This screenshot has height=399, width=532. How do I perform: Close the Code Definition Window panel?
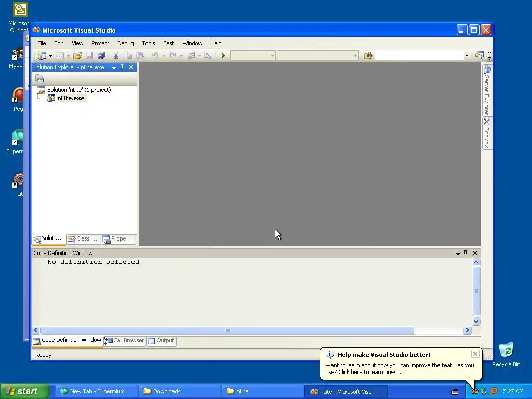[x=475, y=253]
